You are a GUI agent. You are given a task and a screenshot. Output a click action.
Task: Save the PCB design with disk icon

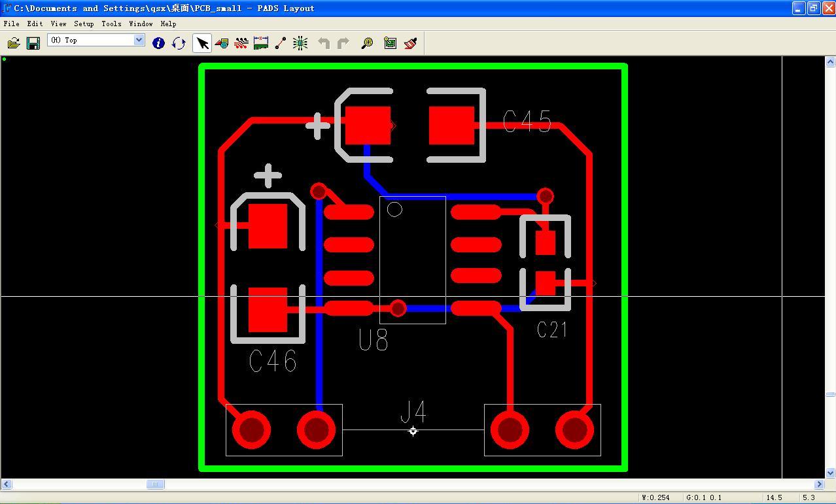[33, 43]
